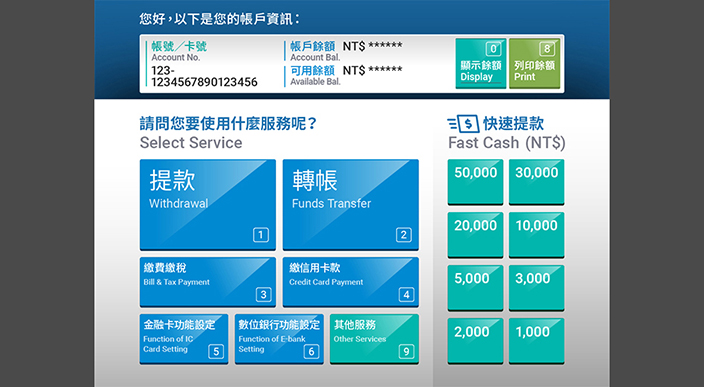Viewport: 704px width, 387px height.
Task: Withdraw 30,000 via Fast Cash
Action: 537,182
